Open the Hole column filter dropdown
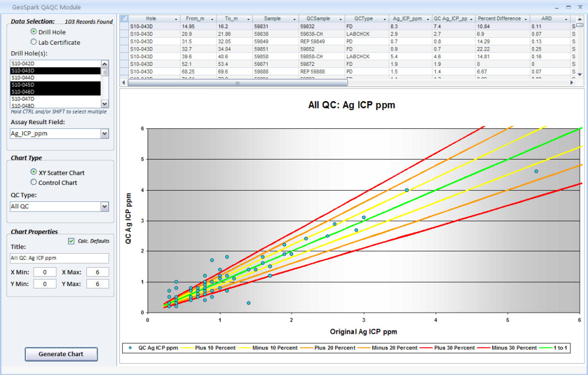588x375 pixels. (x=175, y=19)
